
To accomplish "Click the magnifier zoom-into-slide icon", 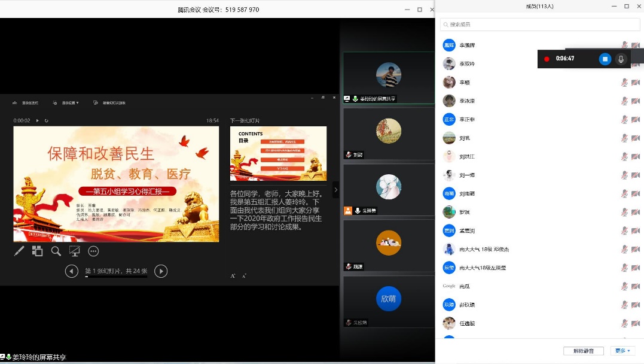I will (x=56, y=251).
